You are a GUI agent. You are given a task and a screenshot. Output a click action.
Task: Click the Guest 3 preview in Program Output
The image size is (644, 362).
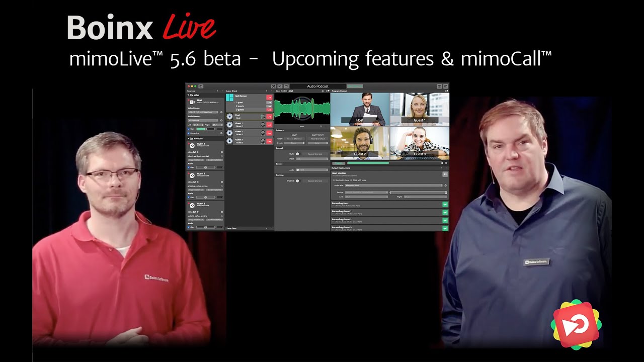[x=419, y=142]
